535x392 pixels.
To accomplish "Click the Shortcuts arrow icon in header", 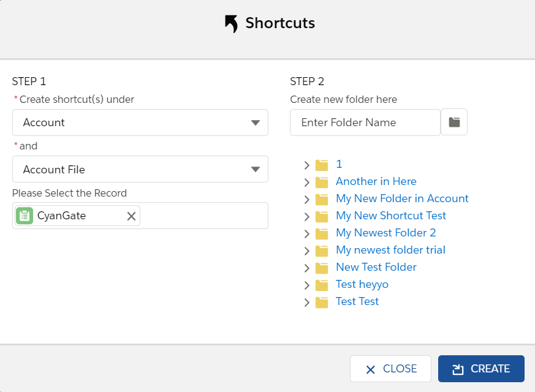I will tap(231, 24).
